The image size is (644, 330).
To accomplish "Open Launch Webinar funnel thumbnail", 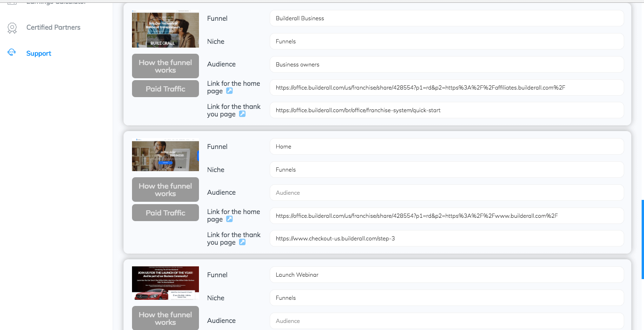I will point(165,283).
